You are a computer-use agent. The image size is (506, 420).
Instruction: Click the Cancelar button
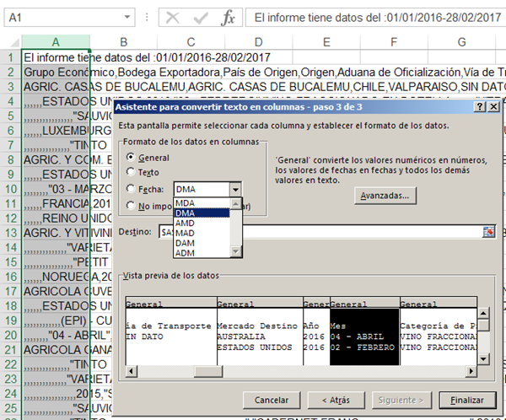tap(272, 399)
